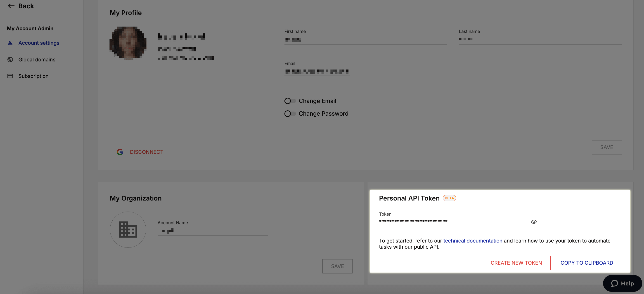Reveal the token with the eye icon
The width and height of the screenshot is (644, 294).
[533, 222]
